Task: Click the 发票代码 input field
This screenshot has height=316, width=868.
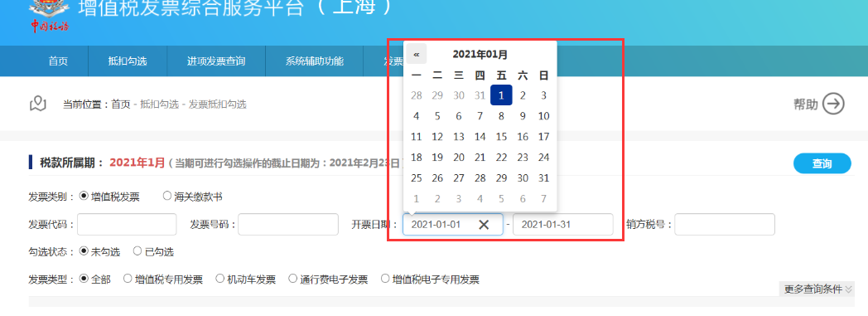Action: tap(127, 225)
